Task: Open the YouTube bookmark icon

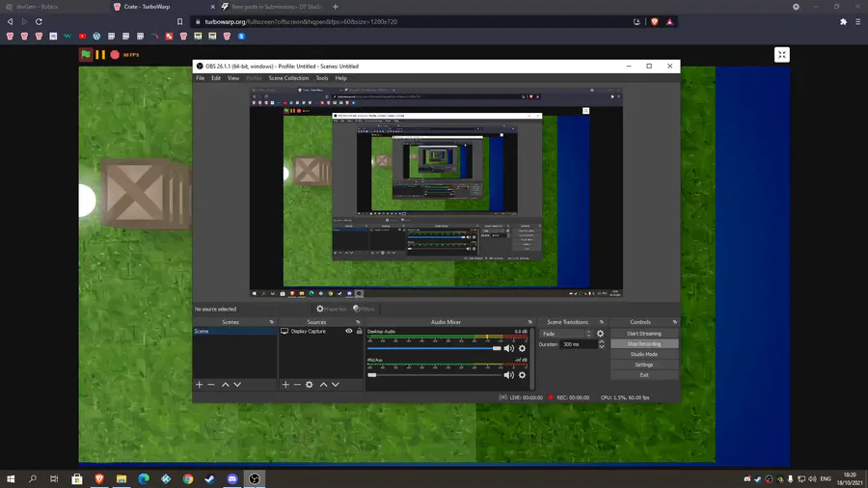Action: pos(82,36)
